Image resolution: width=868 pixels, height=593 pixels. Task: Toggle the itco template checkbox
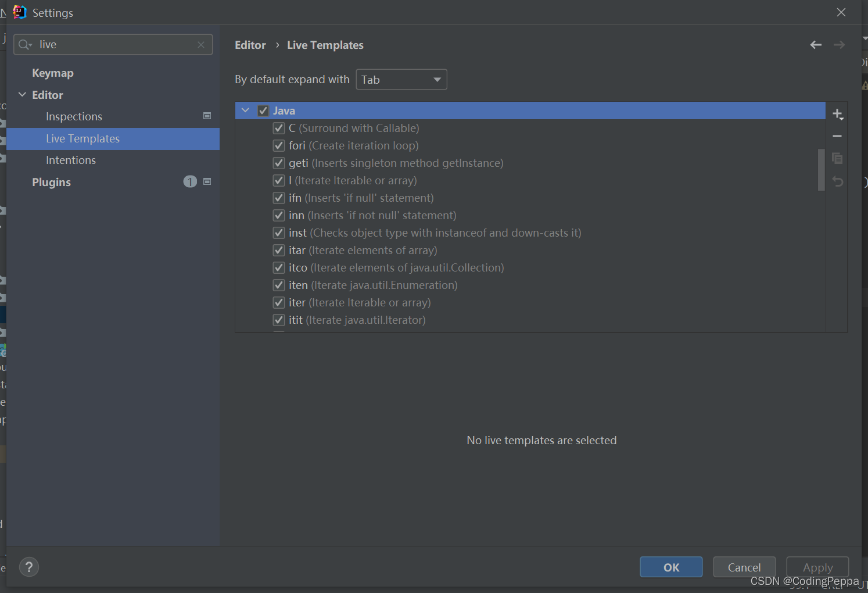(x=279, y=267)
